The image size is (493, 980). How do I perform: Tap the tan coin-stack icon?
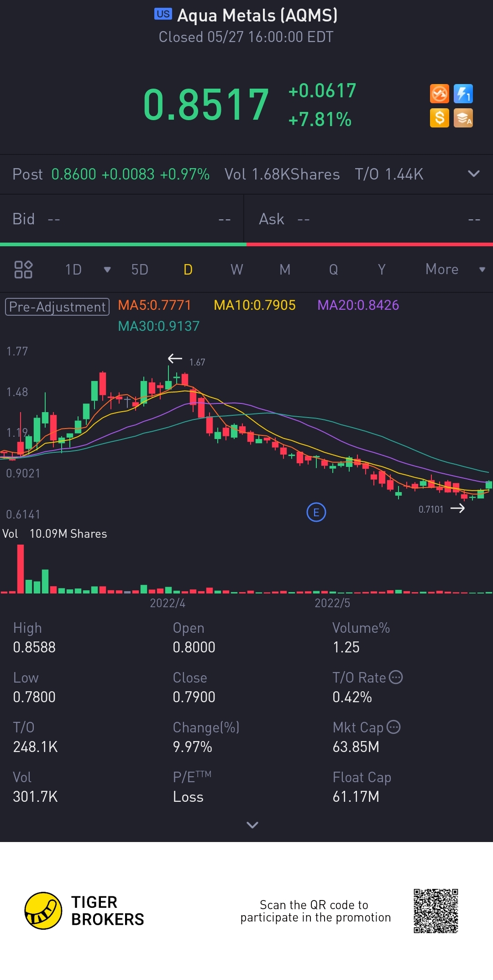[463, 118]
